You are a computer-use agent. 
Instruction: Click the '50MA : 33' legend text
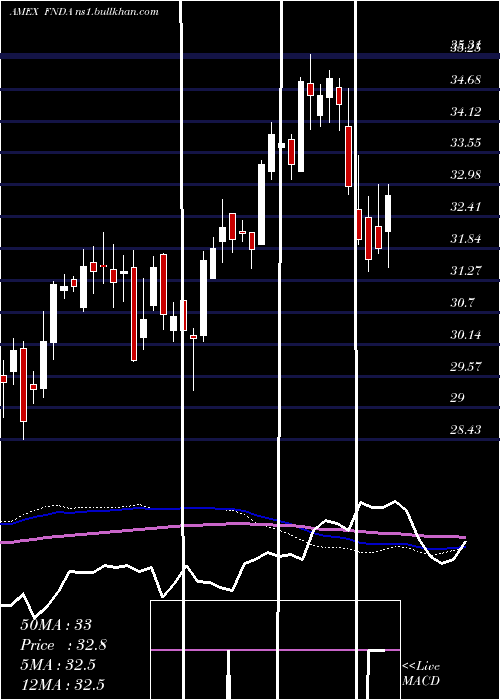[56, 625]
